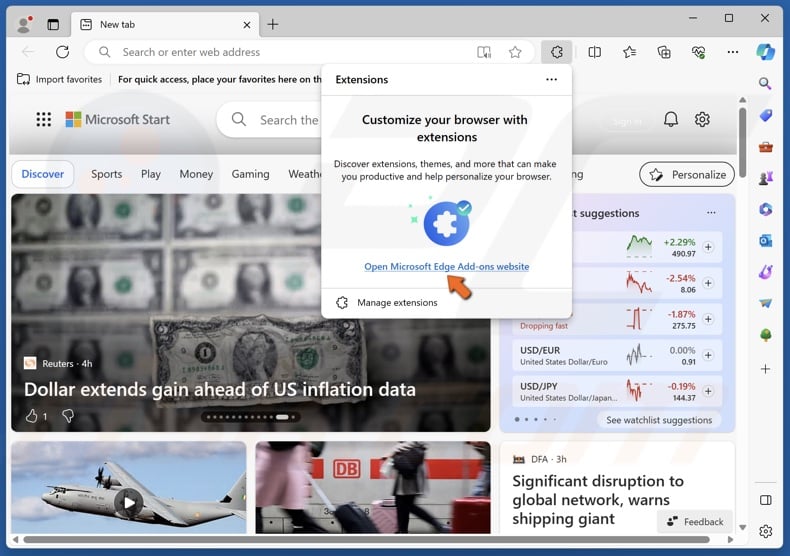The image size is (790, 556).
Task: Open the Favorites list icon
Action: (x=629, y=52)
